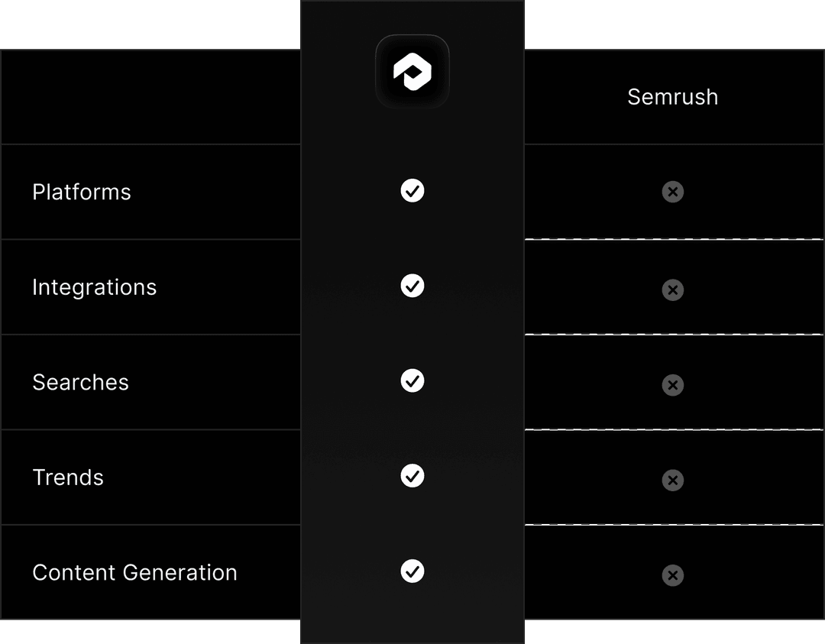Screen dimensions: 825x644
Task: Click the gray X in Searches row
Action: click(673, 385)
